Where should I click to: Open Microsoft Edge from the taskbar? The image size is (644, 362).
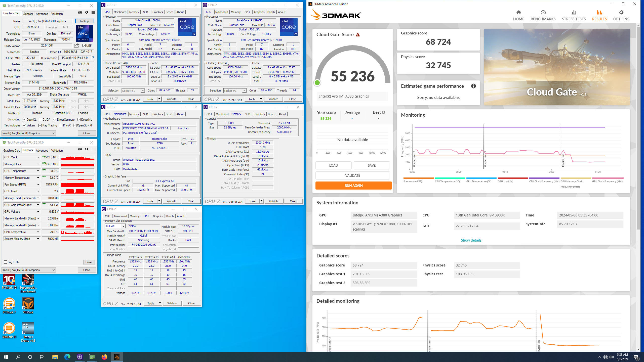(x=67, y=357)
